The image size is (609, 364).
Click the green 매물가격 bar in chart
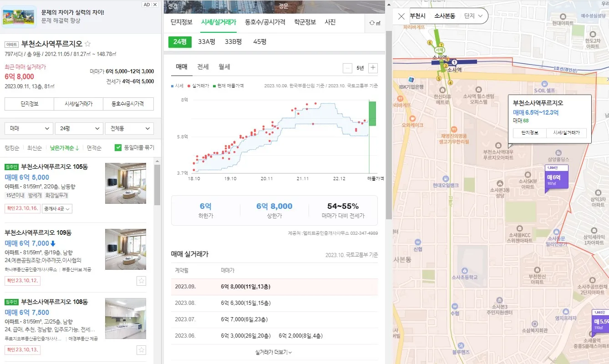(x=372, y=114)
